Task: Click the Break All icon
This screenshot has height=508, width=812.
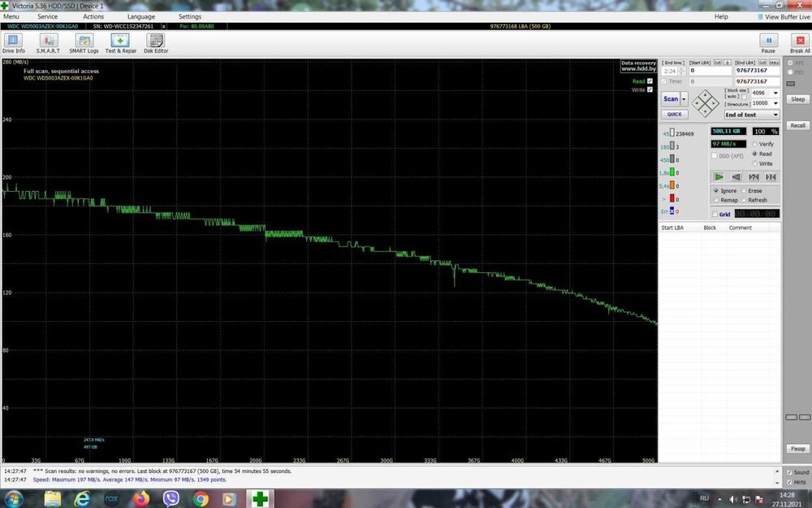Action: click(800, 41)
